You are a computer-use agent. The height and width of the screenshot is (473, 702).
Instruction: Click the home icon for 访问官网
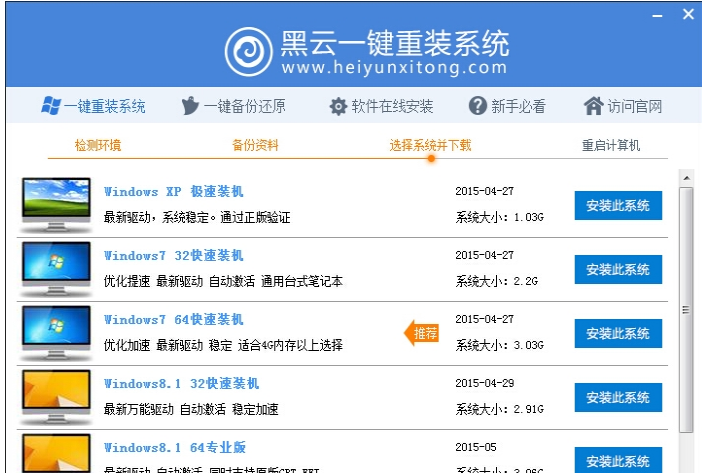pos(594,106)
